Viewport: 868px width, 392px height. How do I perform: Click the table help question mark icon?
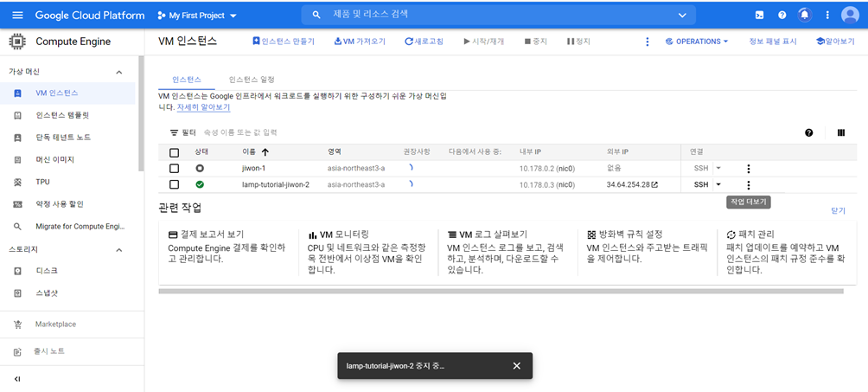(x=808, y=132)
